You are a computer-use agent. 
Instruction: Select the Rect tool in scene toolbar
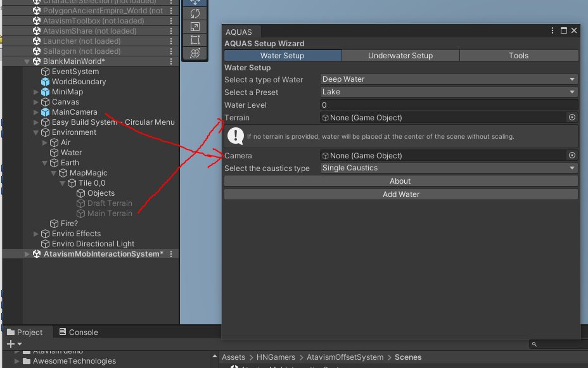195,40
